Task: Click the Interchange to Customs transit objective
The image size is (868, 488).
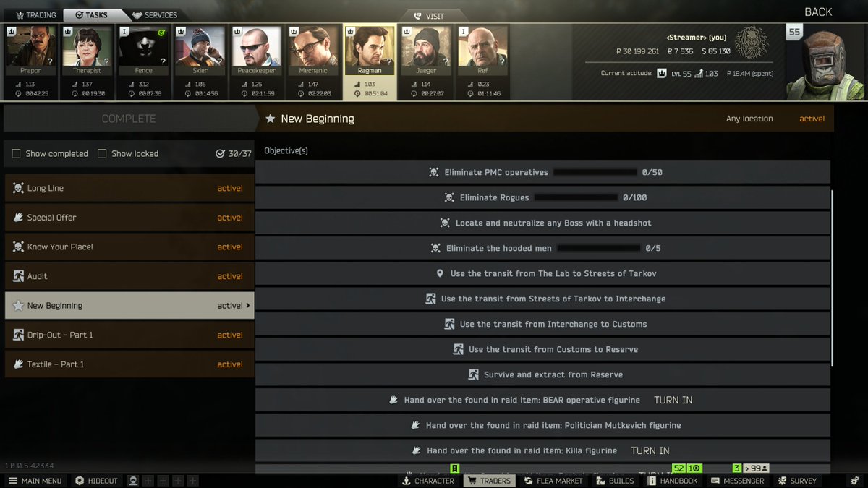Action: pos(542,324)
